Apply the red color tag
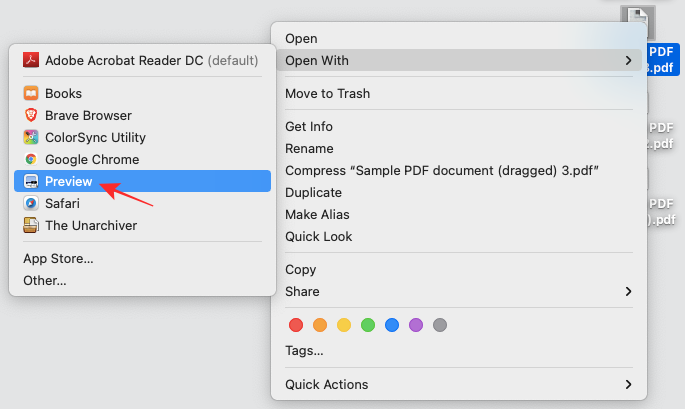Image resolution: width=685 pixels, height=409 pixels. [295, 325]
